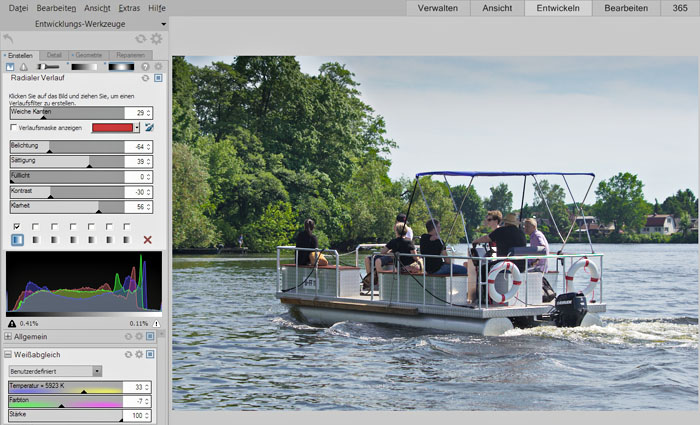Viewport: 700px width, 425px height.
Task: Switch to the Verwalten mode
Action: (438, 8)
